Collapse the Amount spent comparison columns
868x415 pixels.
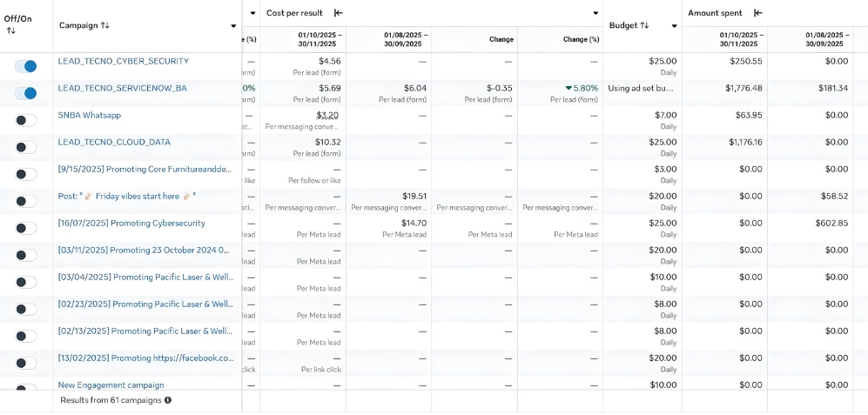tap(758, 13)
